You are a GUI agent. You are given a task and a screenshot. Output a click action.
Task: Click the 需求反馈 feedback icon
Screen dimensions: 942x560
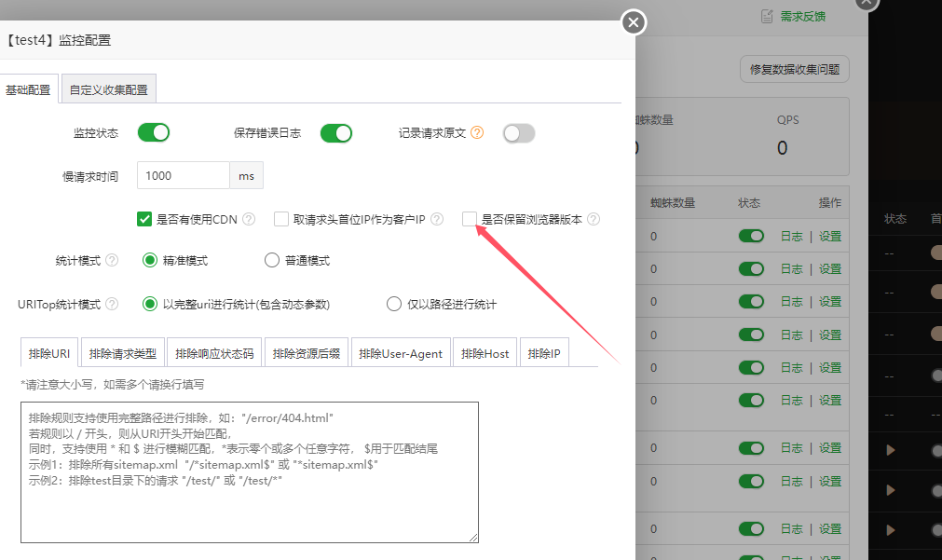[x=767, y=16]
